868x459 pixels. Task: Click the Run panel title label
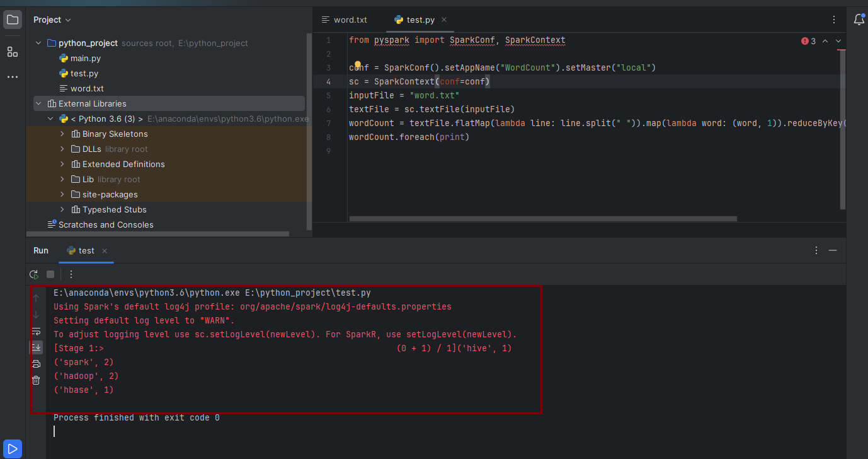click(41, 250)
